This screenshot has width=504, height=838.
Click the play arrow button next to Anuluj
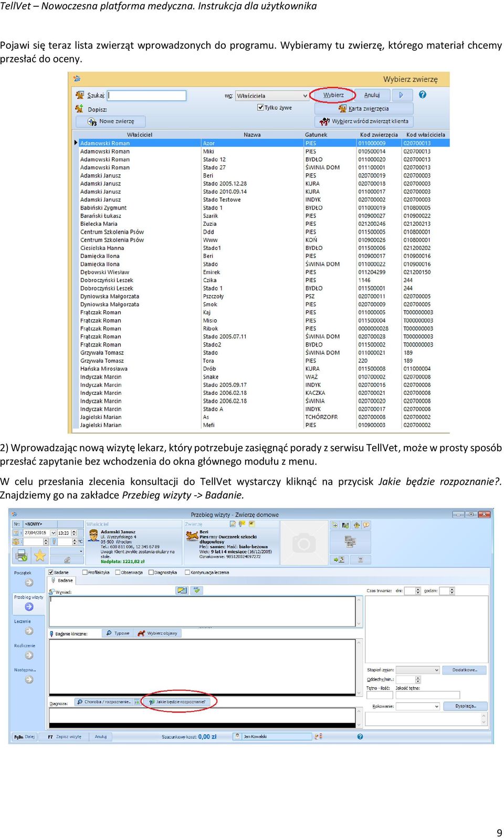tap(401, 95)
